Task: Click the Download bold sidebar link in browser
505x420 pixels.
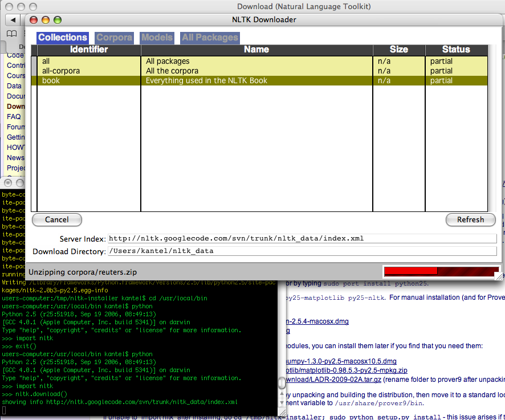Action: tap(16, 107)
